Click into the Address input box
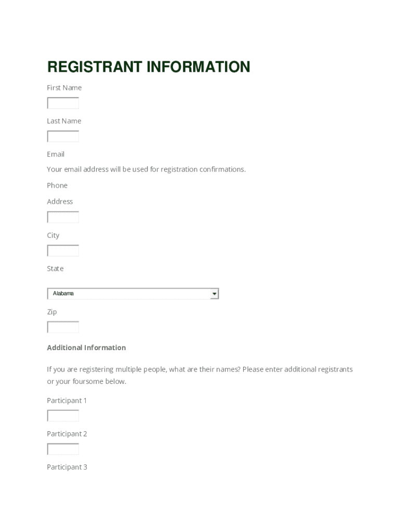The image size is (400, 532). tap(63, 217)
